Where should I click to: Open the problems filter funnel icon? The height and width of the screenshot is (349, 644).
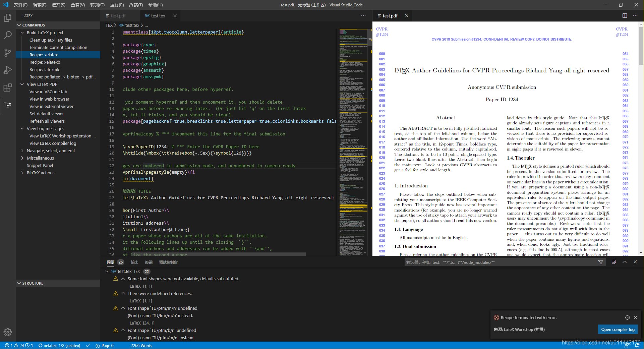601,262
